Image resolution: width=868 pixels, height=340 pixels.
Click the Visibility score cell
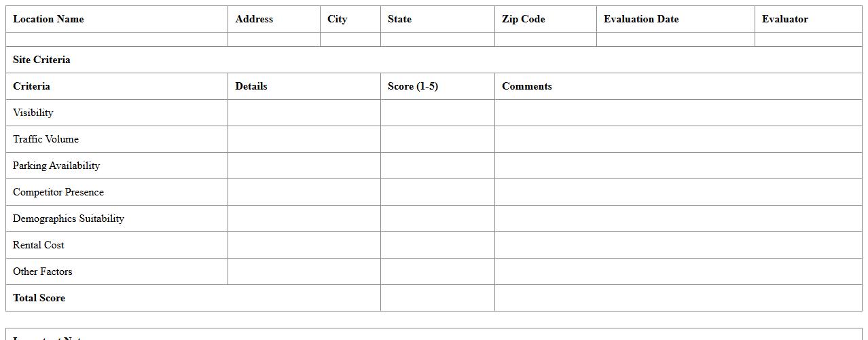point(437,113)
